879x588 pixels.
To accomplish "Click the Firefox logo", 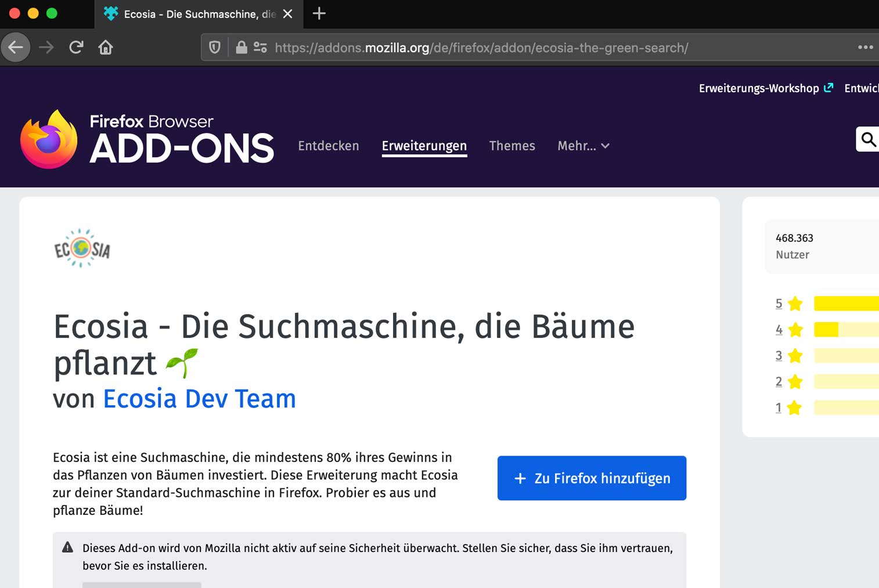I will click(49, 139).
